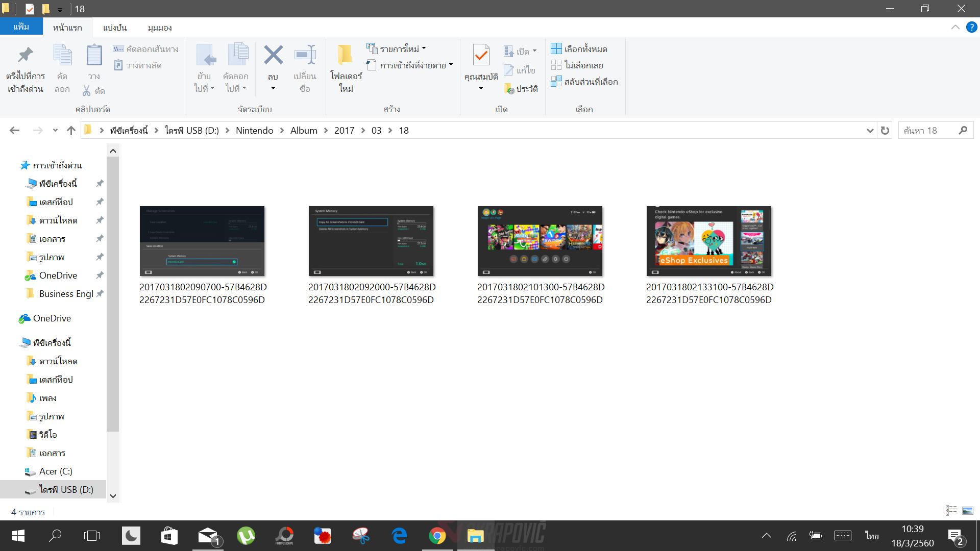Click Nintendo in the address path
Screen dimensions: 980x551
tap(255, 131)
